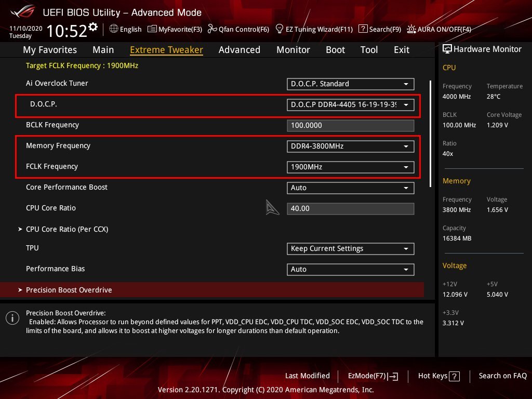
Task: Click the EzMode exit arrow icon
Action: pyautogui.click(x=393, y=376)
